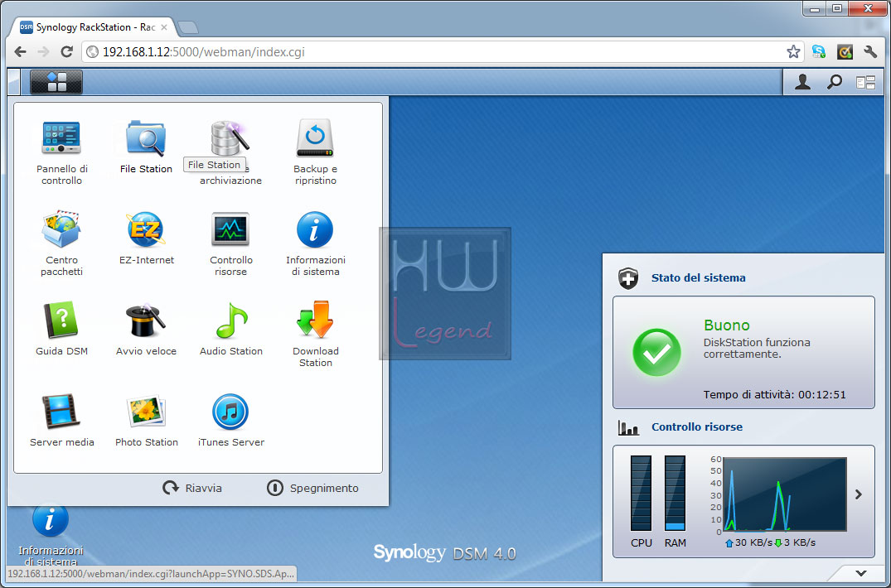The image size is (891, 588).
Task: Close the Synology RackStation tab
Action: (x=164, y=27)
